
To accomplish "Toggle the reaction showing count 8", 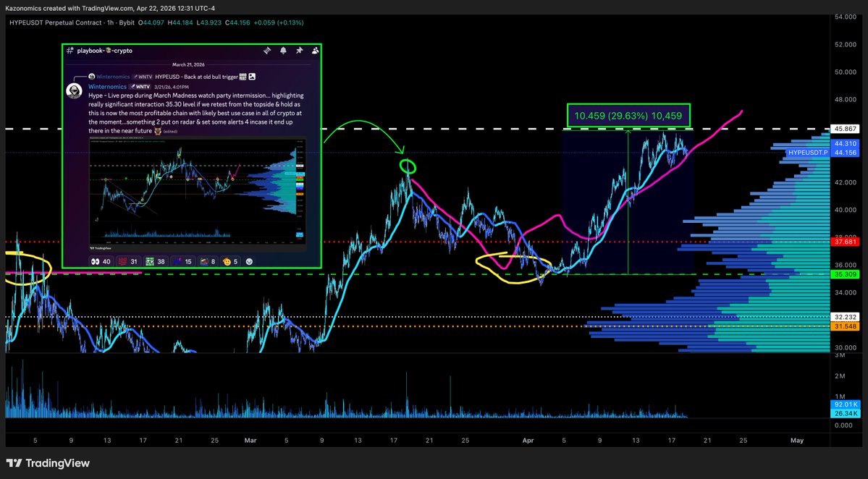I will tap(208, 262).
